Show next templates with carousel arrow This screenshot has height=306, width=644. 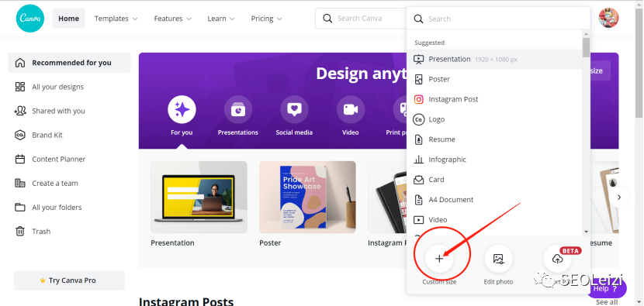619,198
